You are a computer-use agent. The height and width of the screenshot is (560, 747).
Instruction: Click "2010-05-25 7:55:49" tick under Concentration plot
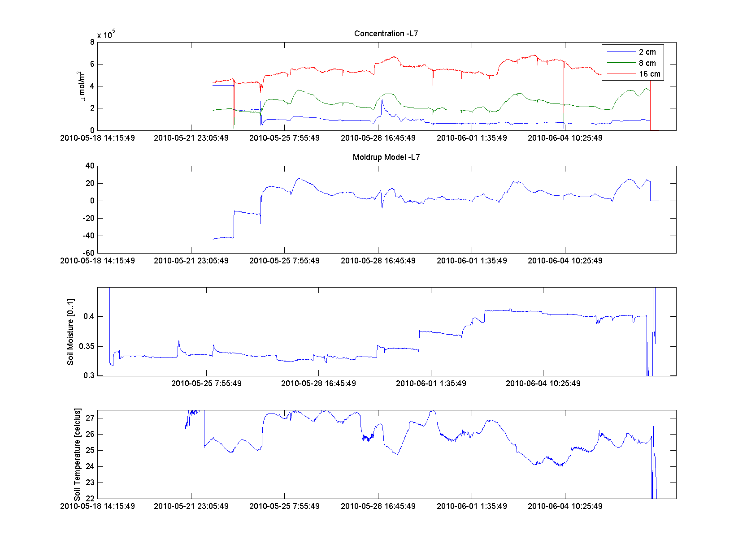pyautogui.click(x=284, y=138)
